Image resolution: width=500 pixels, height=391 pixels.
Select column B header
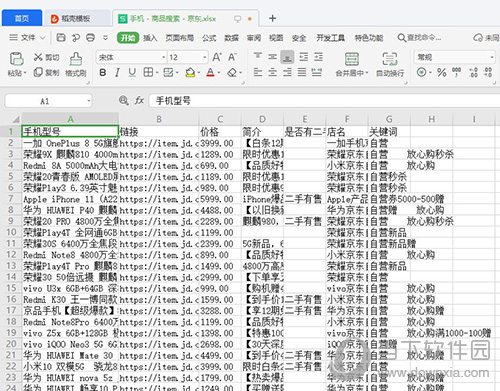click(x=159, y=119)
